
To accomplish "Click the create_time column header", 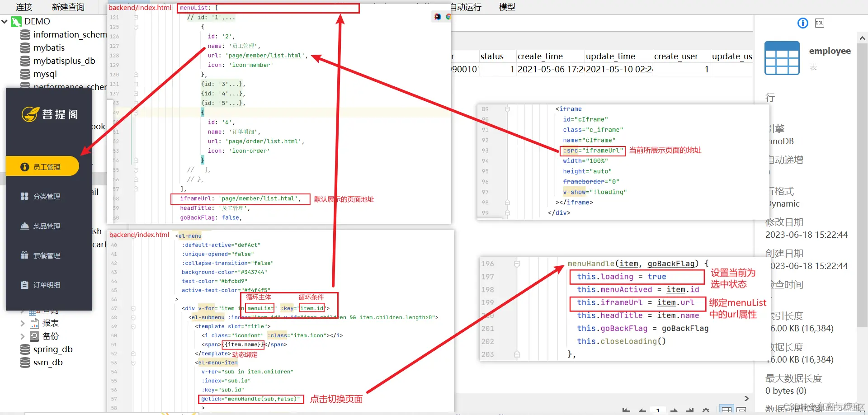I will click(550, 56).
